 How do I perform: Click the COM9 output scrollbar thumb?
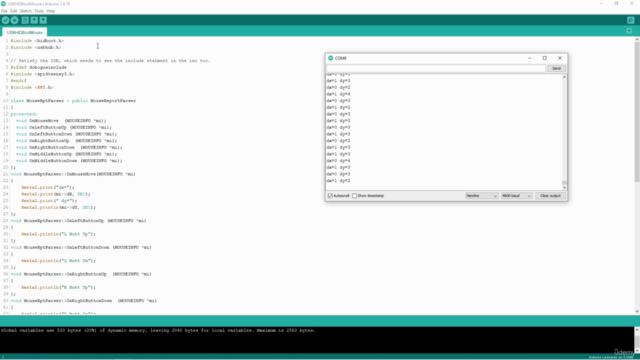(x=564, y=183)
